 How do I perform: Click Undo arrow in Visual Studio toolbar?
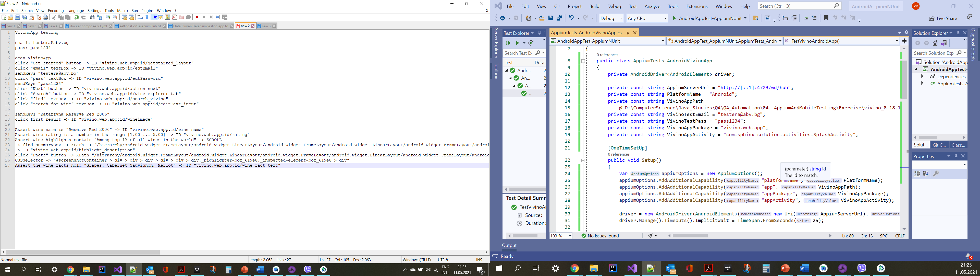point(571,18)
